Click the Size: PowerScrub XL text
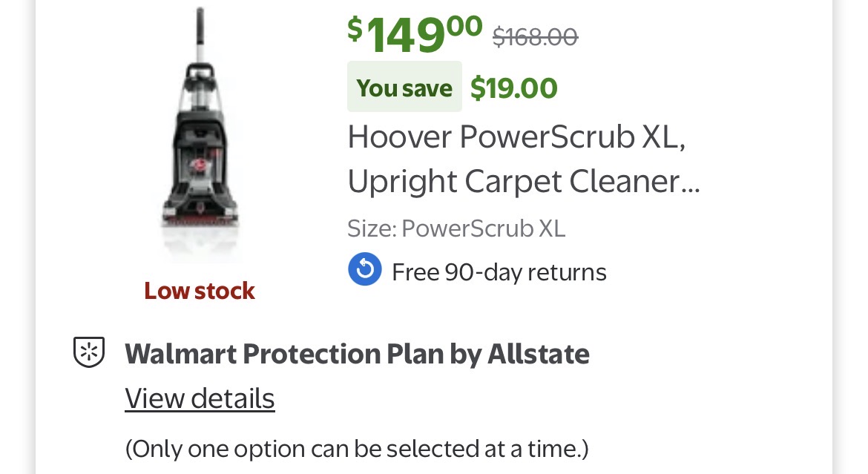The width and height of the screenshot is (868, 474). [x=456, y=228]
